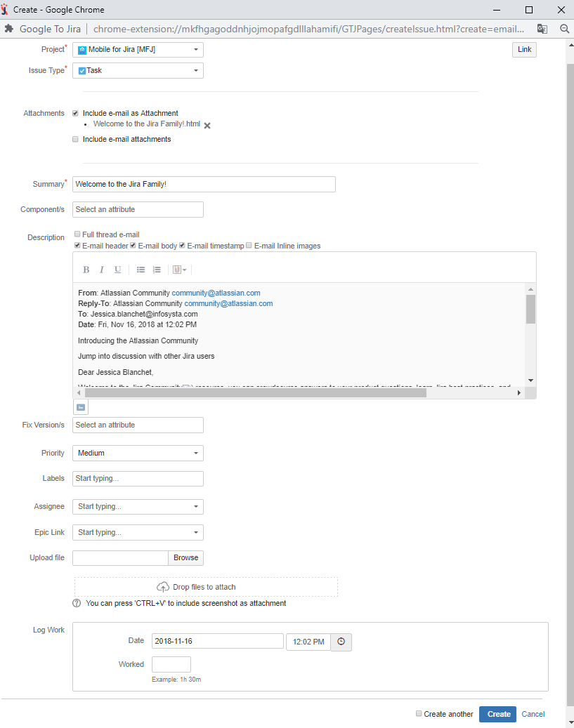This screenshot has width=574, height=728.
Task: Insert a bulleted list in description
Action: (141, 270)
